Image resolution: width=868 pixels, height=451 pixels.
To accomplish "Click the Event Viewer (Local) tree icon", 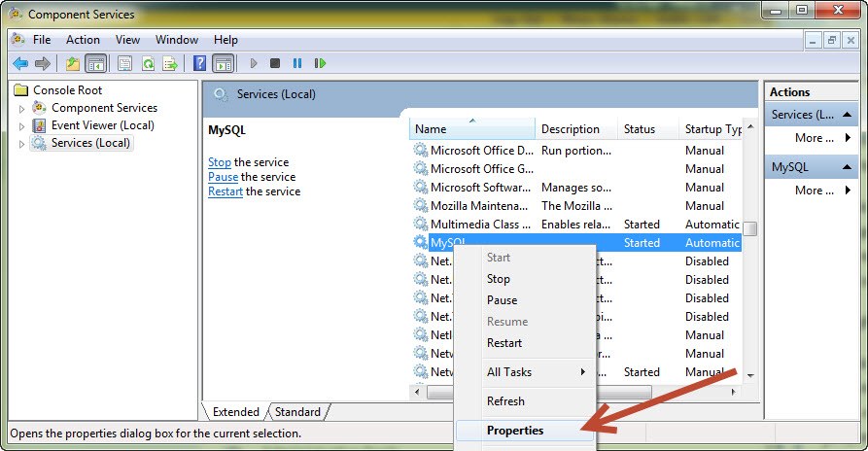I will pyautogui.click(x=39, y=125).
